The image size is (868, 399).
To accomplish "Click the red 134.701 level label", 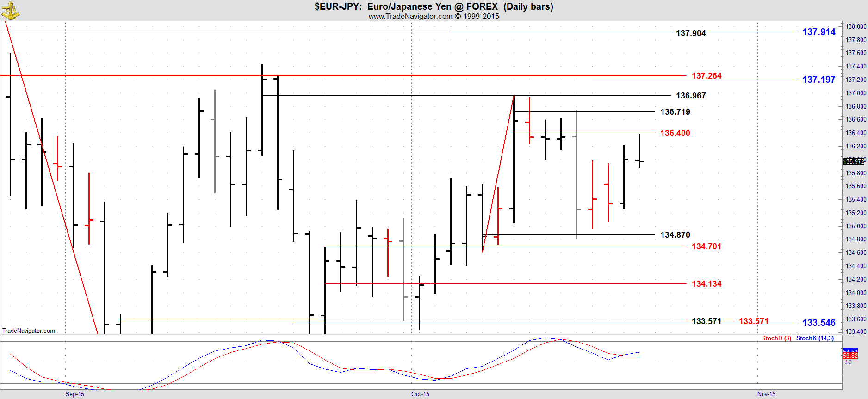I will (706, 246).
